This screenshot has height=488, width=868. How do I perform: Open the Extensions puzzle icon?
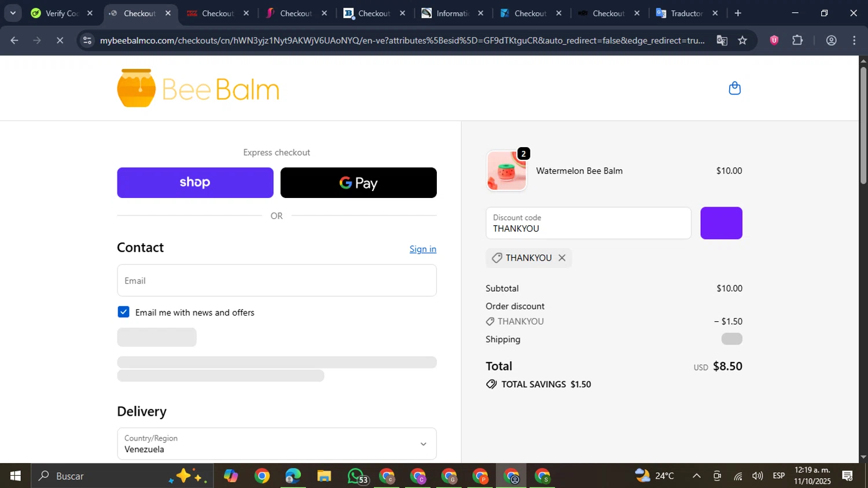[797, 40]
